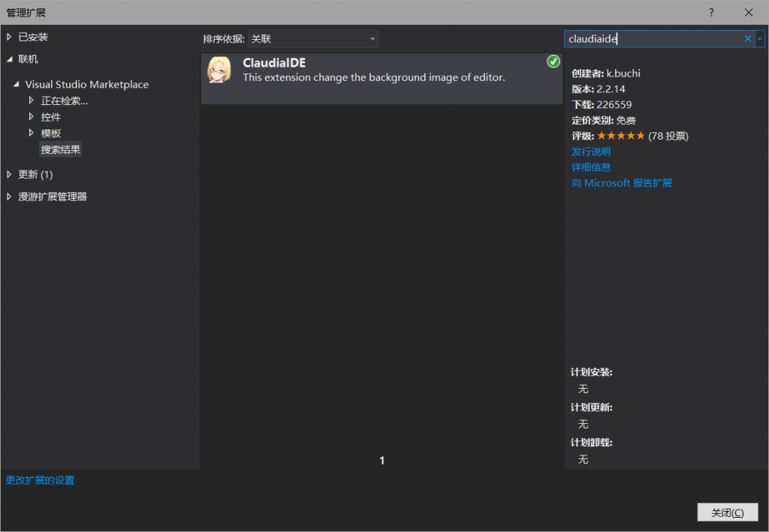Open the 详细信息 link
The width and height of the screenshot is (769, 532).
point(591,167)
